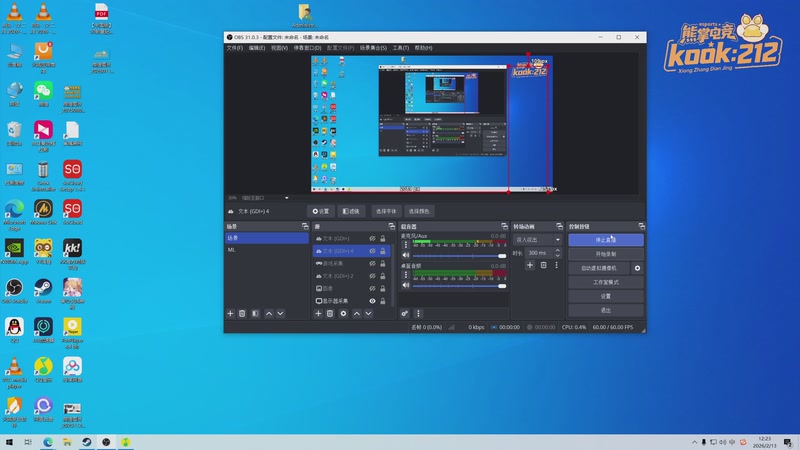This screenshot has width=800, height=450.
Task: Toggle lock on 文本 (GDI+) 4 source
Action: [x=383, y=251]
